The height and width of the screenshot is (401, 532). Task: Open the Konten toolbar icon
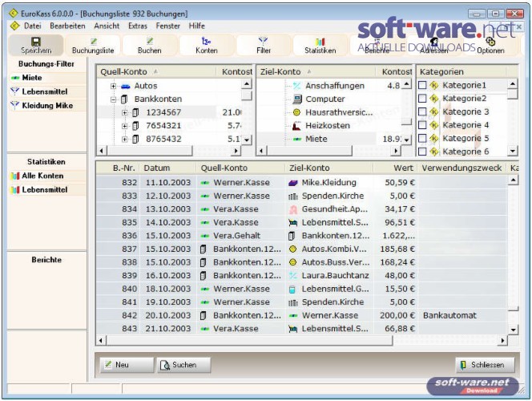coord(206,41)
